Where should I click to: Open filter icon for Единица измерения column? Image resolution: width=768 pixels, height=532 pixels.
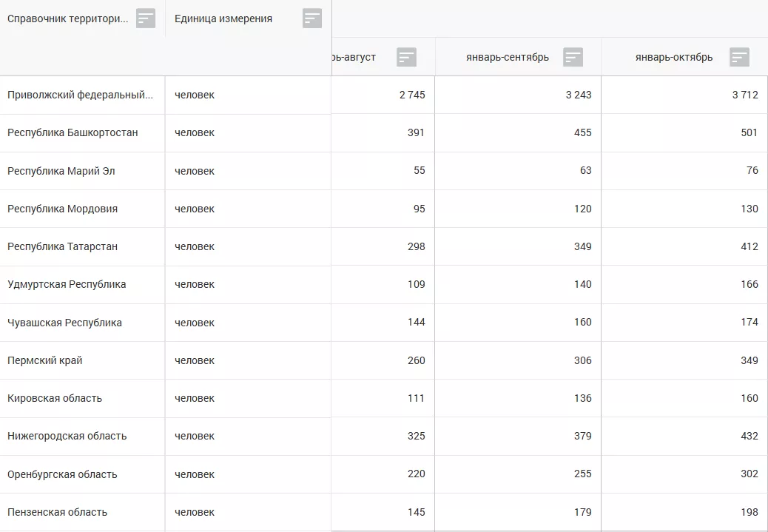(312, 18)
